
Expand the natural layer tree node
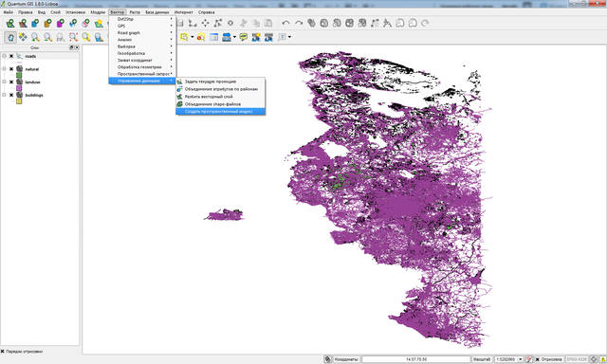(4, 69)
